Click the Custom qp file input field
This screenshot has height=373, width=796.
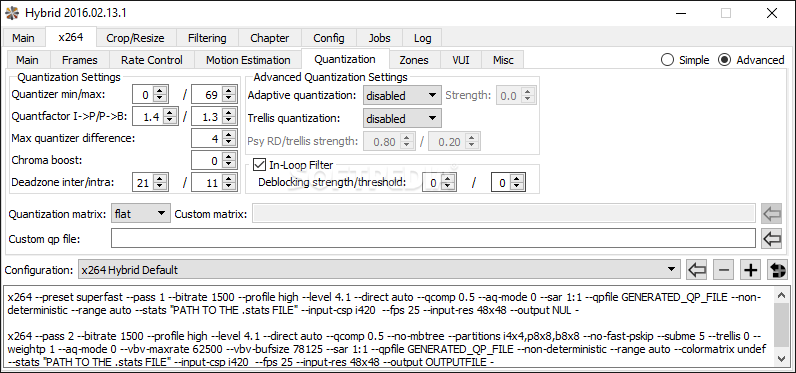(433, 238)
